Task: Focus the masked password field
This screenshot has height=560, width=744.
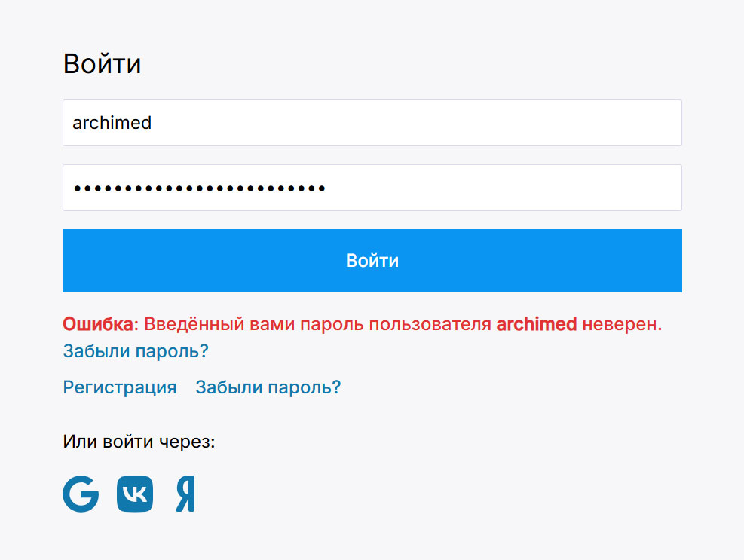Action: point(372,188)
